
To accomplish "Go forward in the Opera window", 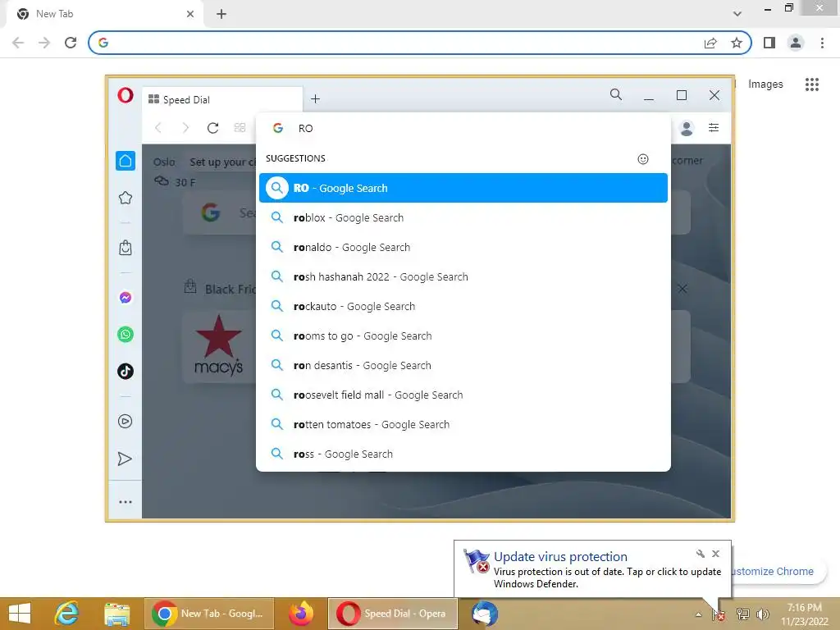I will 185,127.
